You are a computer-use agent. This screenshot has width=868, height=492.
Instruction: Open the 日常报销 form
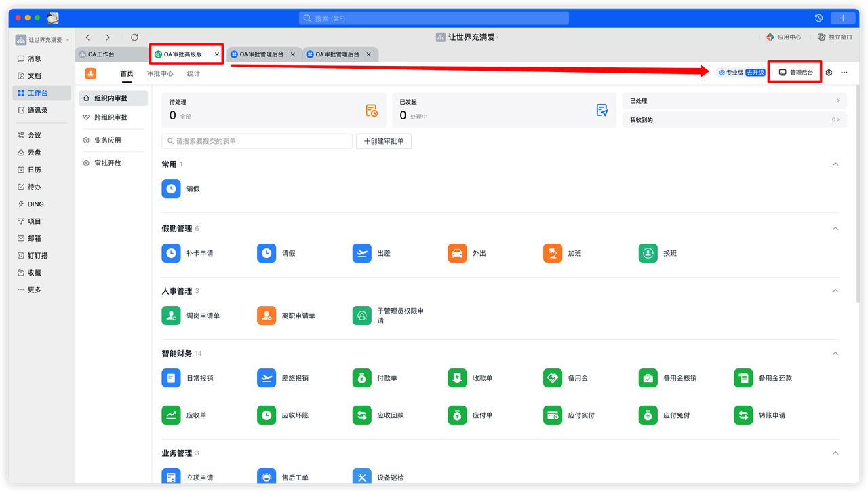coord(171,378)
